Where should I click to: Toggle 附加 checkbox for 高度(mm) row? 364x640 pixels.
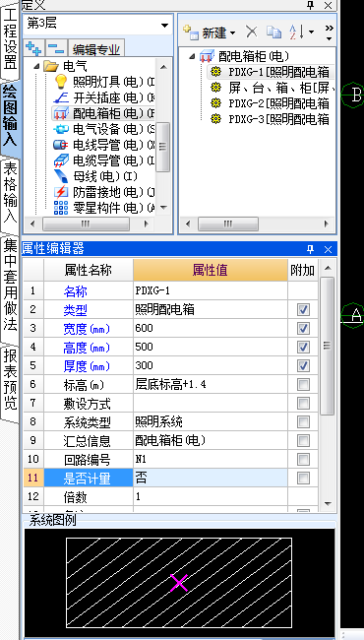[303, 347]
